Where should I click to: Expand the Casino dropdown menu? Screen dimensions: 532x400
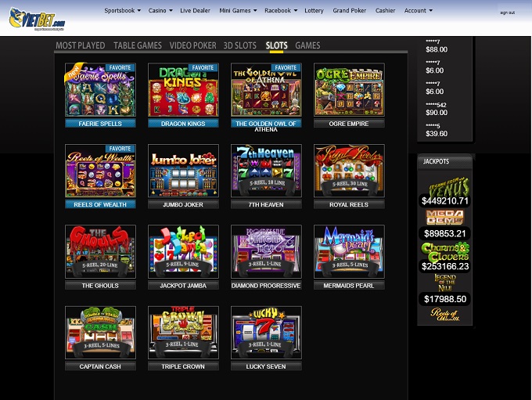(160, 11)
